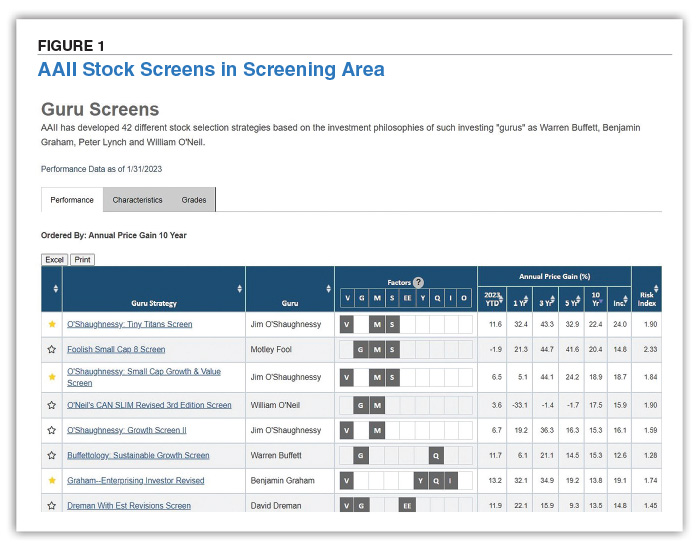This screenshot has height=548, width=700.
Task: Open Graham--Enterprising Investor Revised link
Action: (x=136, y=481)
